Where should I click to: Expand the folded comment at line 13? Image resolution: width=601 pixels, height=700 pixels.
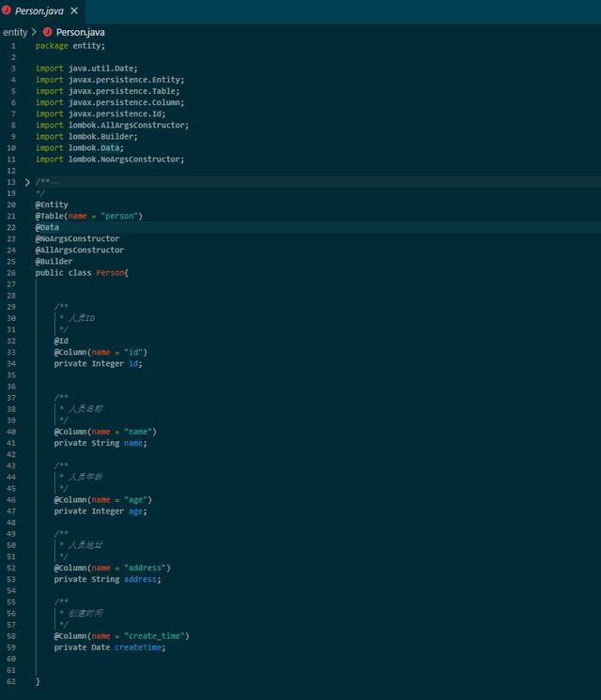coord(27,182)
